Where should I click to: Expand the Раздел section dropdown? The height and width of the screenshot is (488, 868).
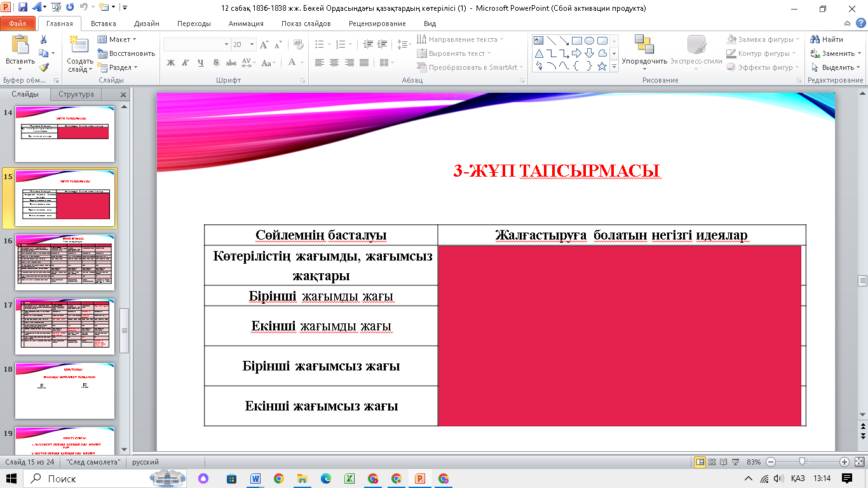(x=118, y=67)
